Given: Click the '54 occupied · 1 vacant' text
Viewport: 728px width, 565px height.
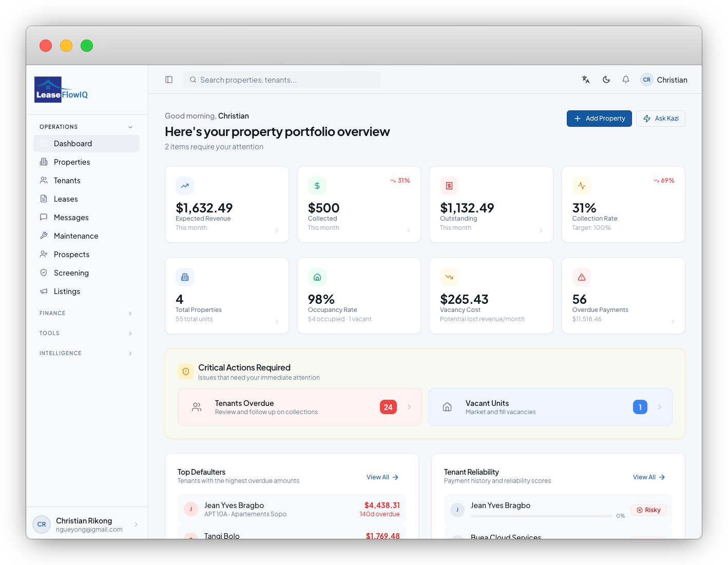Looking at the screenshot, I should click(x=340, y=319).
